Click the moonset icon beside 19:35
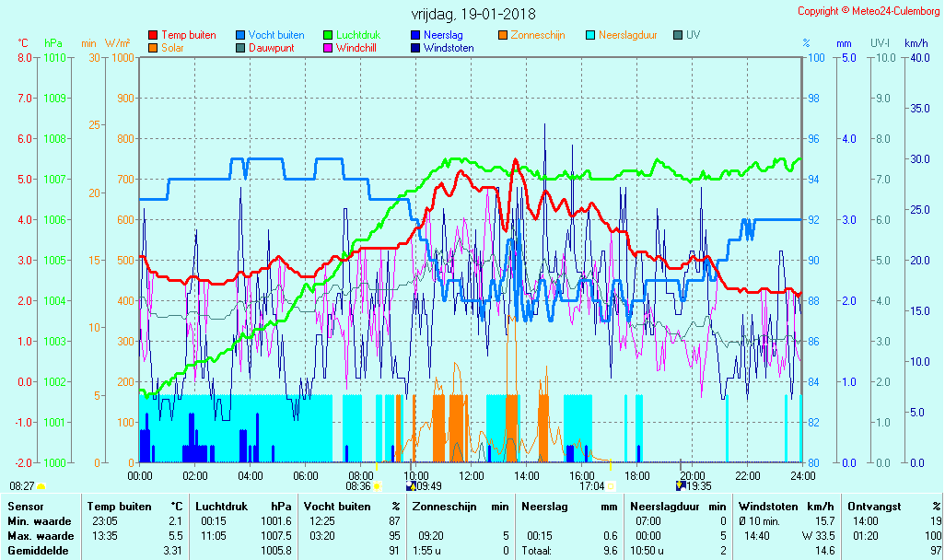 point(681,486)
